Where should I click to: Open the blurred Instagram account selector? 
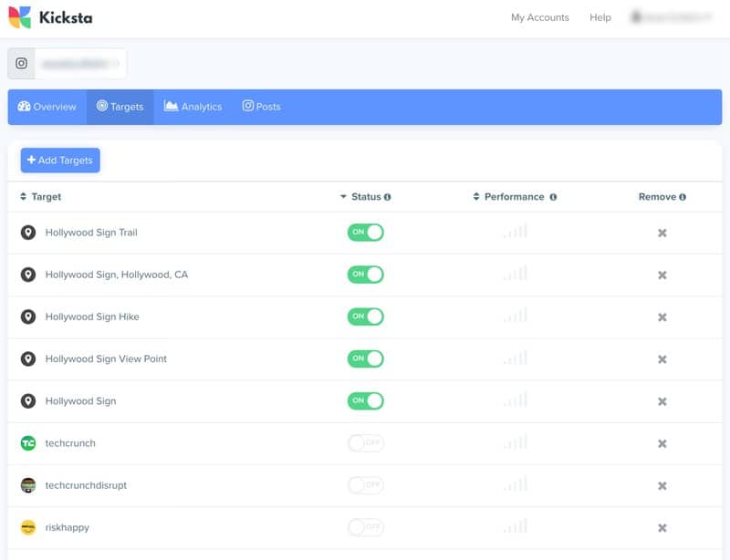[80, 63]
